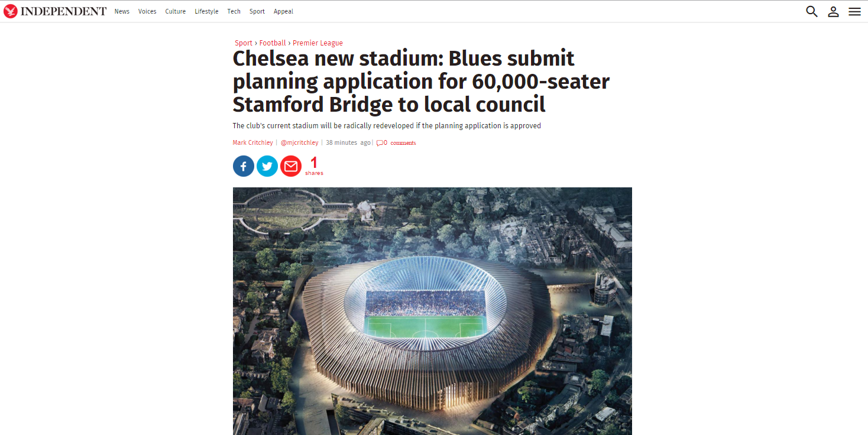Viewport: 868px width, 435px height.
Task: Share the article on Facebook
Action: [x=244, y=167]
